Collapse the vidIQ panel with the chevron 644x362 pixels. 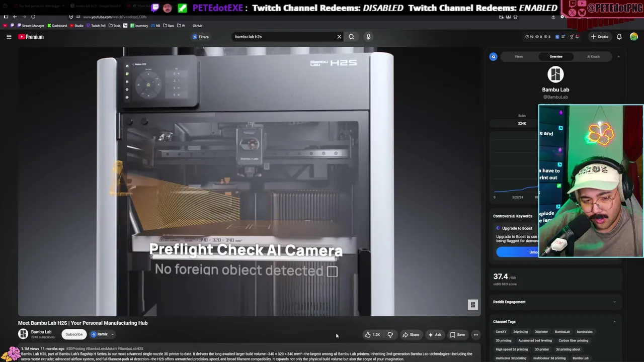click(618, 57)
